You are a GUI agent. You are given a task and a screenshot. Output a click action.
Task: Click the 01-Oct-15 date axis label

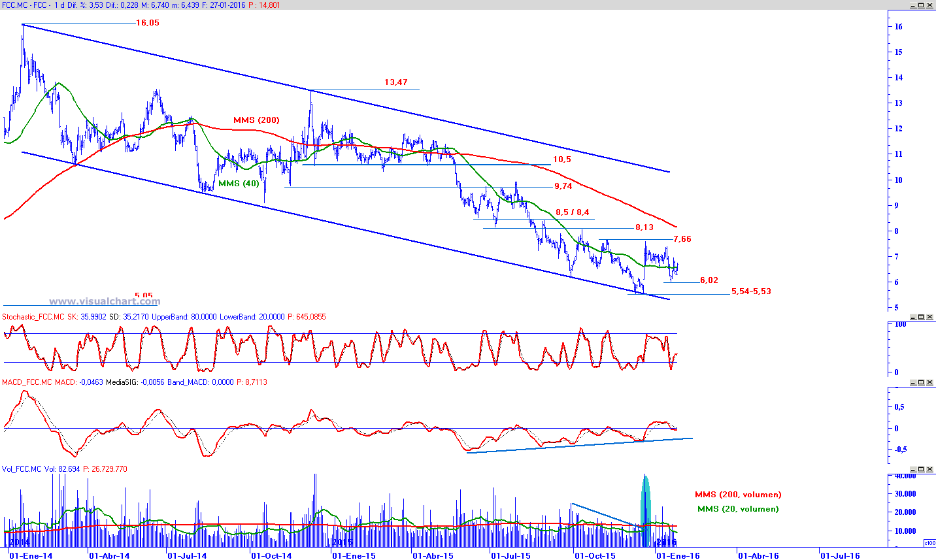tap(595, 556)
